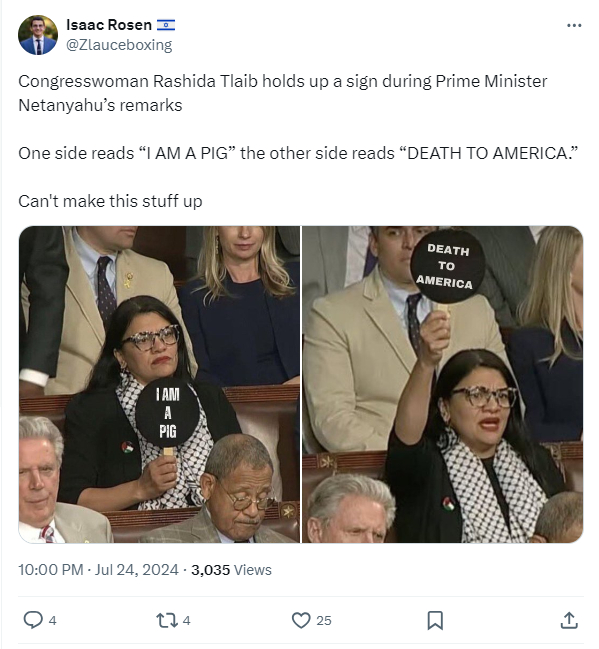The image size is (599, 649).
Task: Click the tweet text about Congresswoman Rashida Tlaib
Action: point(283,93)
